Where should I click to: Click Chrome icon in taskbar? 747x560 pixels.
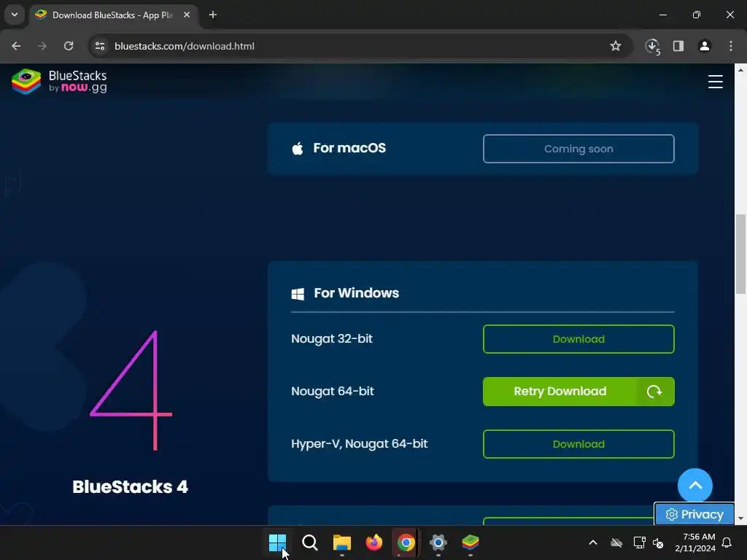(x=406, y=542)
